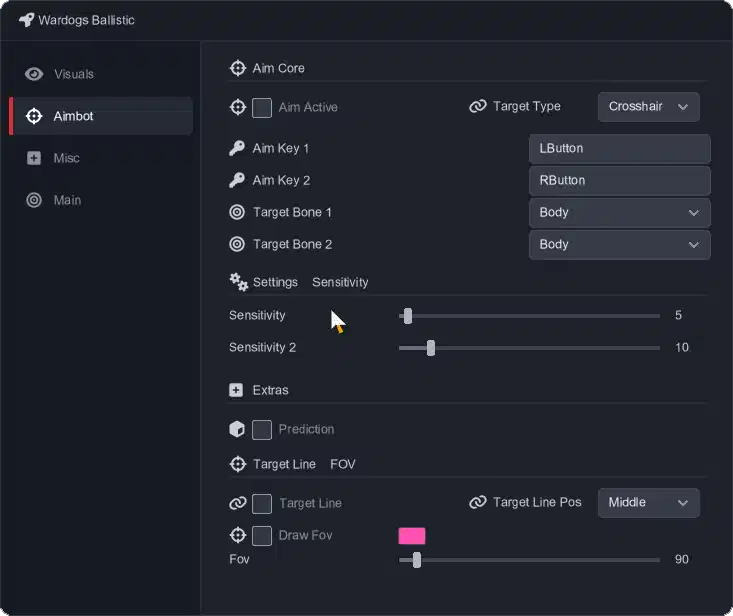
Task: Click the crosshair icon in the Aim Core header
Action: 238,68
